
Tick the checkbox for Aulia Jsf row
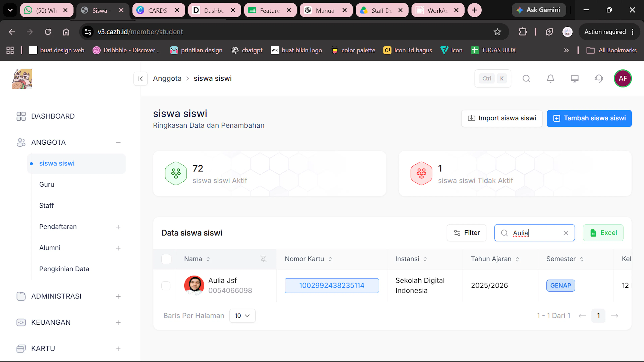click(x=166, y=286)
